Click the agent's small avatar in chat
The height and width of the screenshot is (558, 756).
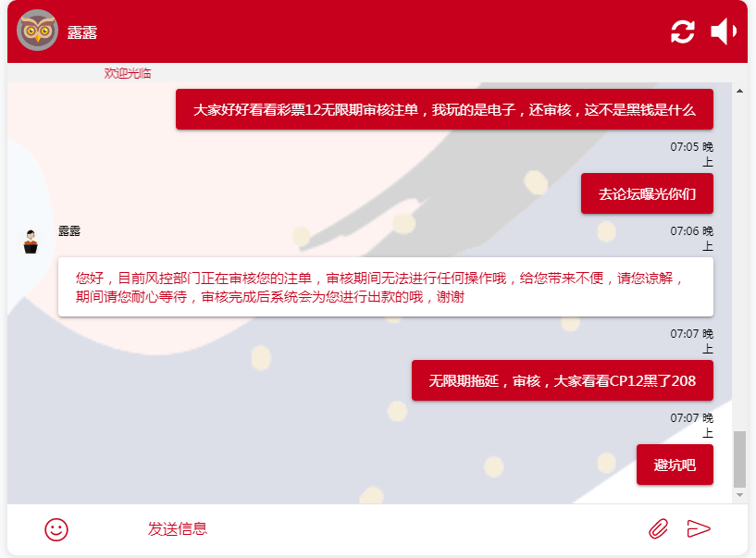click(31, 242)
